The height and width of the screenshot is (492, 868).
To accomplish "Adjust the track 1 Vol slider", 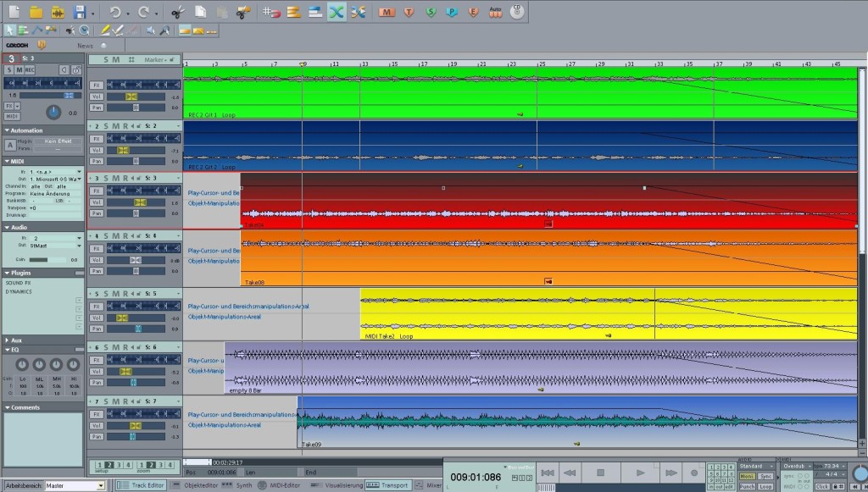I will pyautogui.click(x=136, y=97).
